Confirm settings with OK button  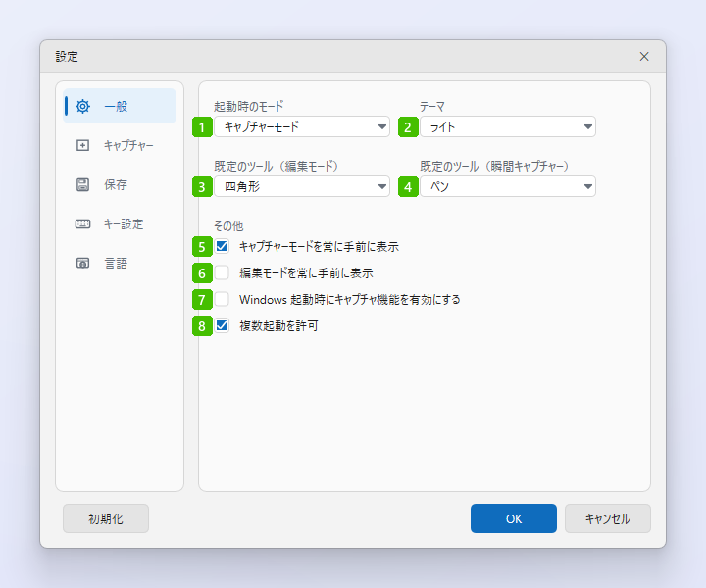click(x=513, y=518)
